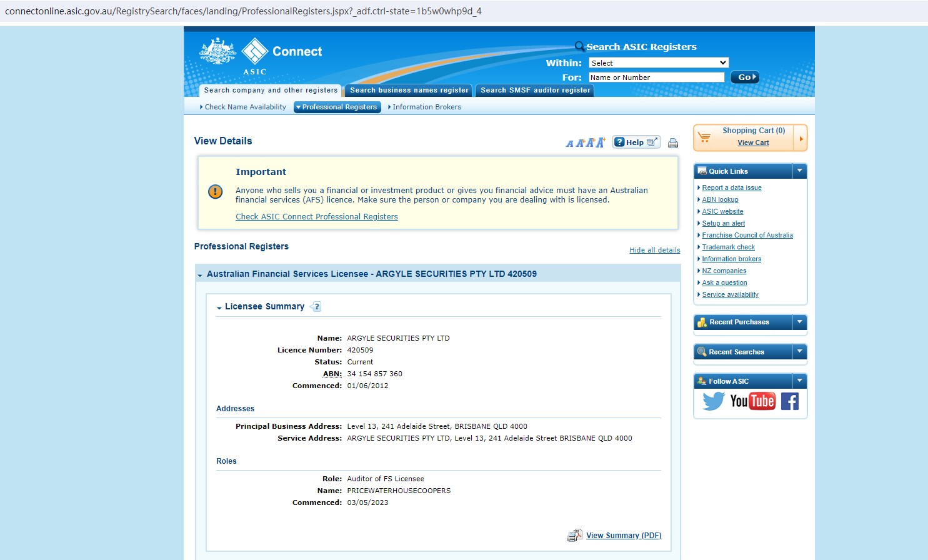Visit the ASIC website link

(x=722, y=211)
